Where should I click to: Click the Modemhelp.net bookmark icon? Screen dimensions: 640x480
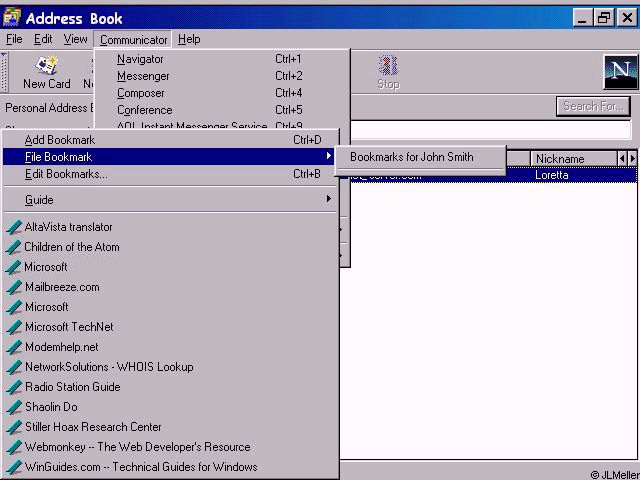tap(14, 347)
